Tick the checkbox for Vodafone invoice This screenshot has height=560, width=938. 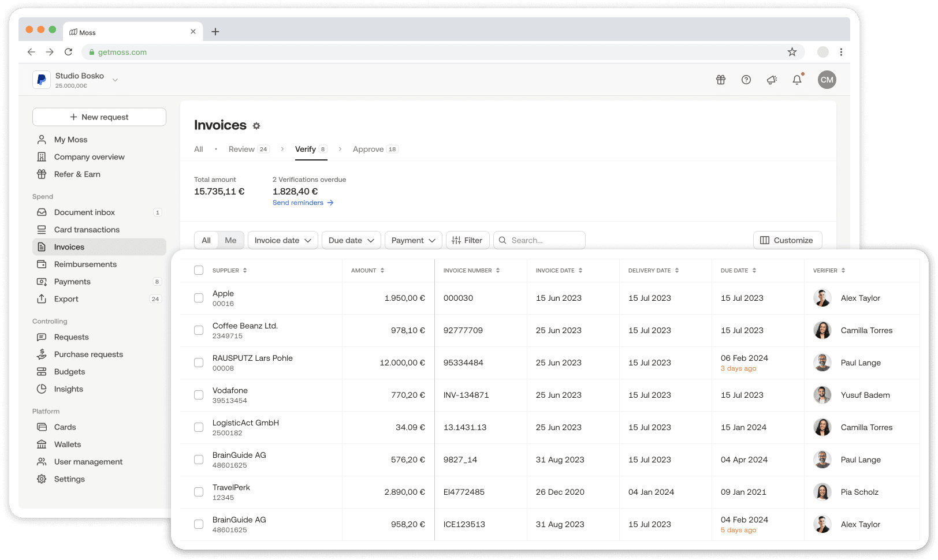199,395
